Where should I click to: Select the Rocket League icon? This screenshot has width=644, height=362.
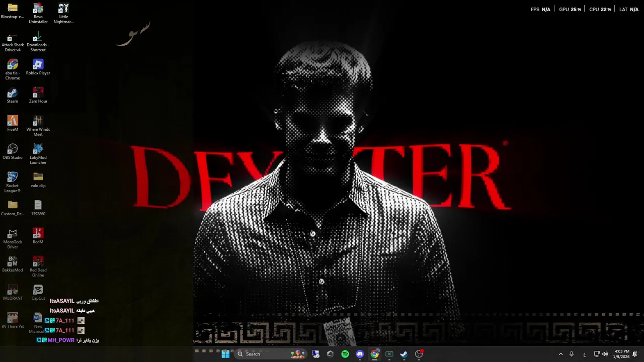coord(13,183)
